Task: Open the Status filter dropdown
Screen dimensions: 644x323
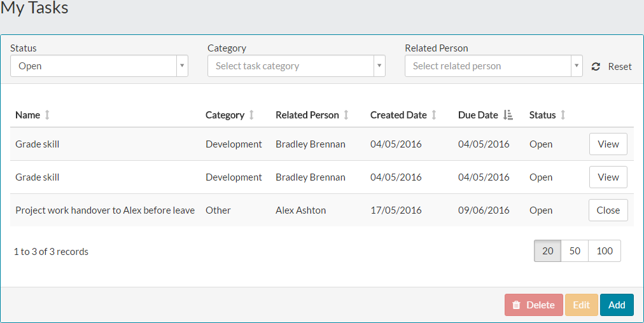Action: tap(99, 66)
